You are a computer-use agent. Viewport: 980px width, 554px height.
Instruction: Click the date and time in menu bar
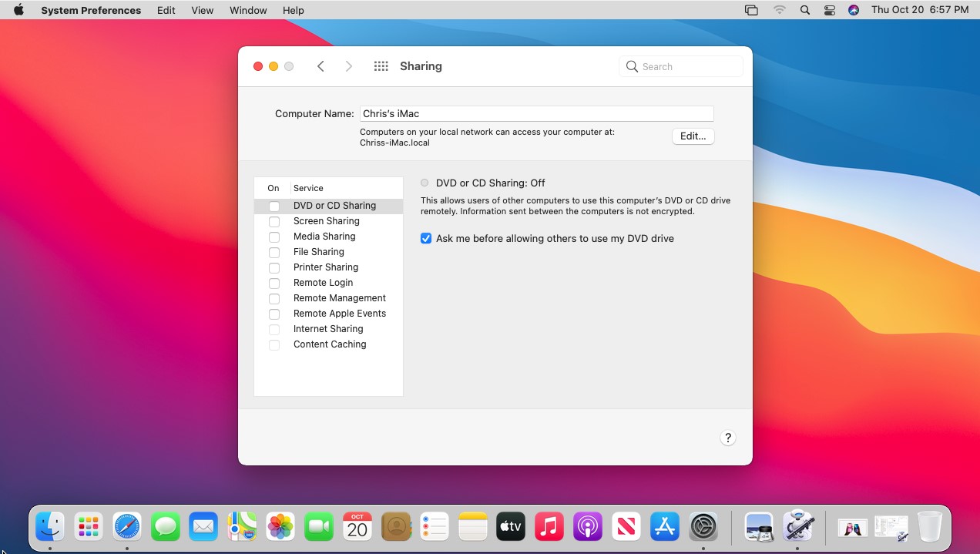[x=920, y=10]
